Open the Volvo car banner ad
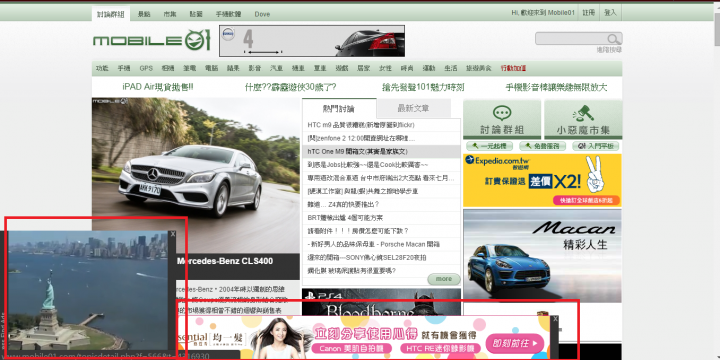The image size is (720, 360). 312,41
